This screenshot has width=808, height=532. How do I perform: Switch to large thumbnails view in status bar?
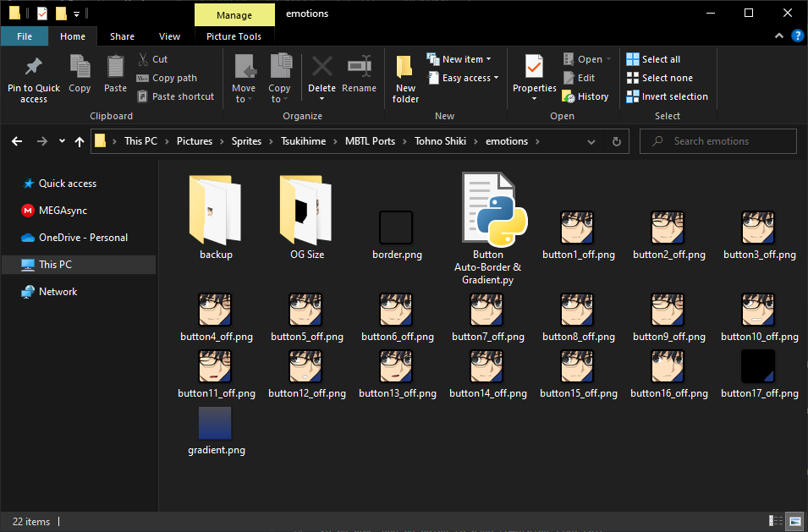pyautogui.click(x=795, y=521)
